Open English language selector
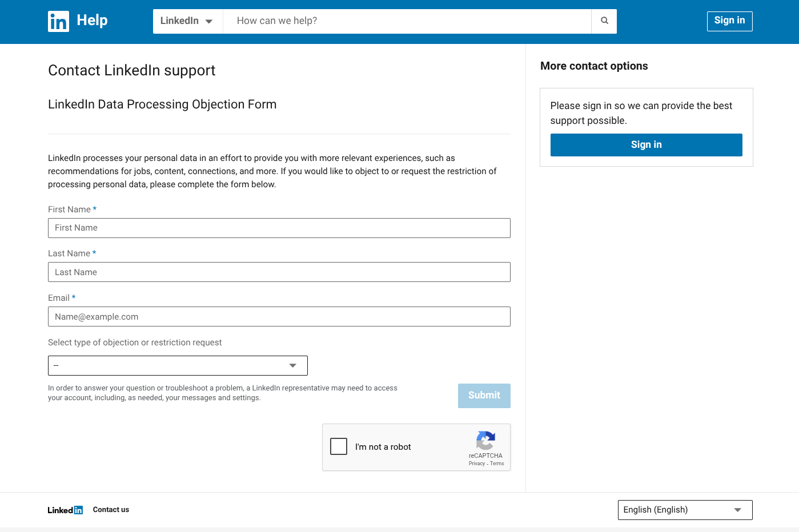This screenshot has width=799, height=532. tap(685, 510)
